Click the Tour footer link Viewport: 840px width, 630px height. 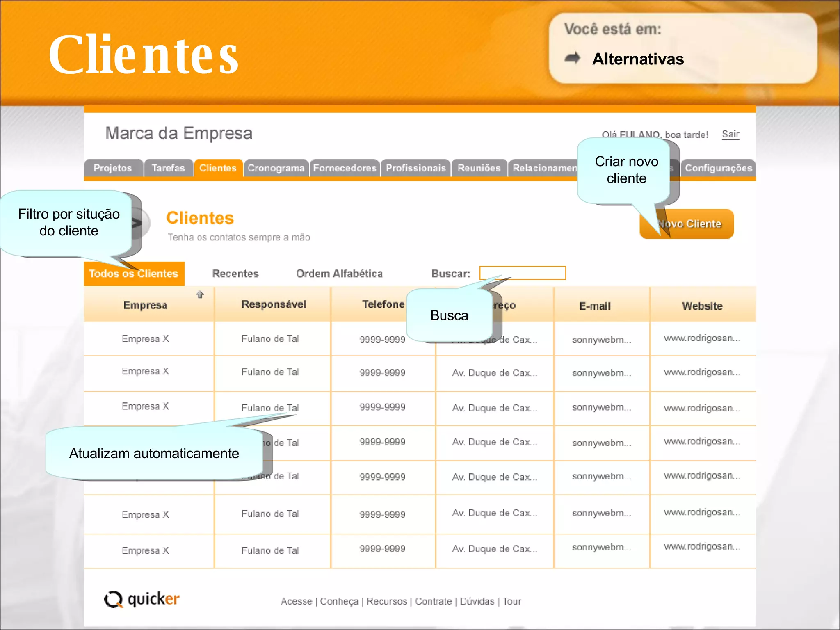coord(512,601)
